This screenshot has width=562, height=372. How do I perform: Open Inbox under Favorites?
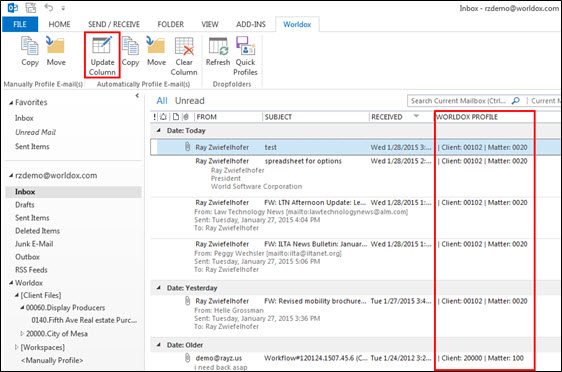click(24, 118)
